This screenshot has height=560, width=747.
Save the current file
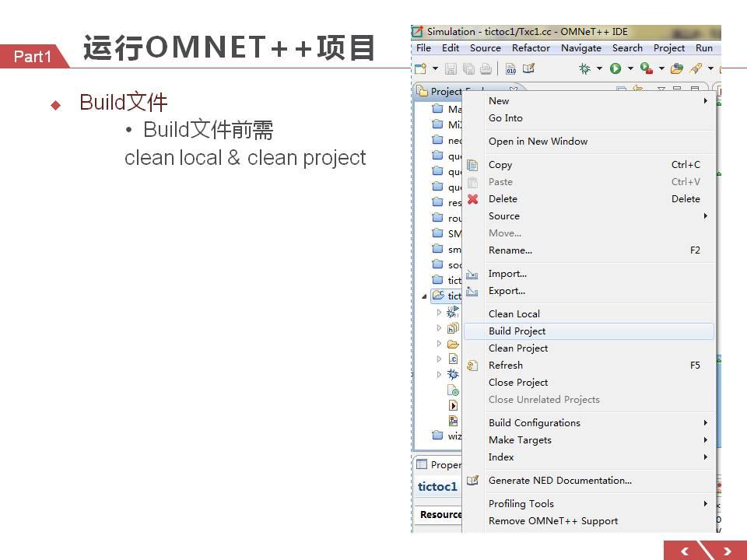point(451,68)
